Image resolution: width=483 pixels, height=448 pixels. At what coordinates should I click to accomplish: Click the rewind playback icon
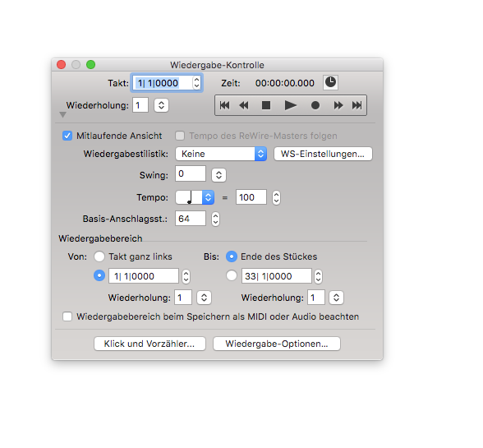point(244,105)
